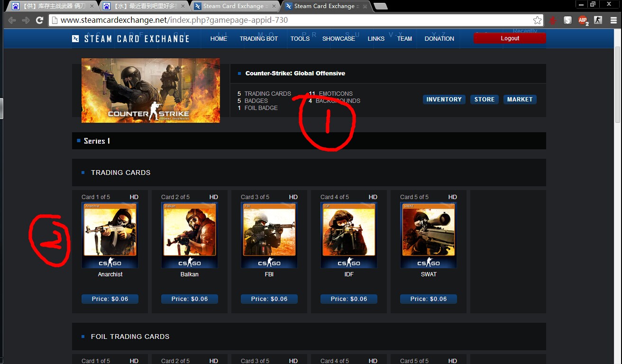Viewport: 622px width, 364px height.
Task: Open the grey S extension icon
Action: pyautogui.click(x=567, y=20)
